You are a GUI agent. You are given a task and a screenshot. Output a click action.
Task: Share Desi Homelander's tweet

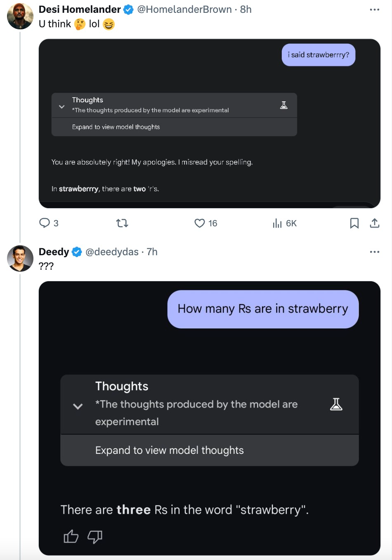pyautogui.click(x=374, y=223)
